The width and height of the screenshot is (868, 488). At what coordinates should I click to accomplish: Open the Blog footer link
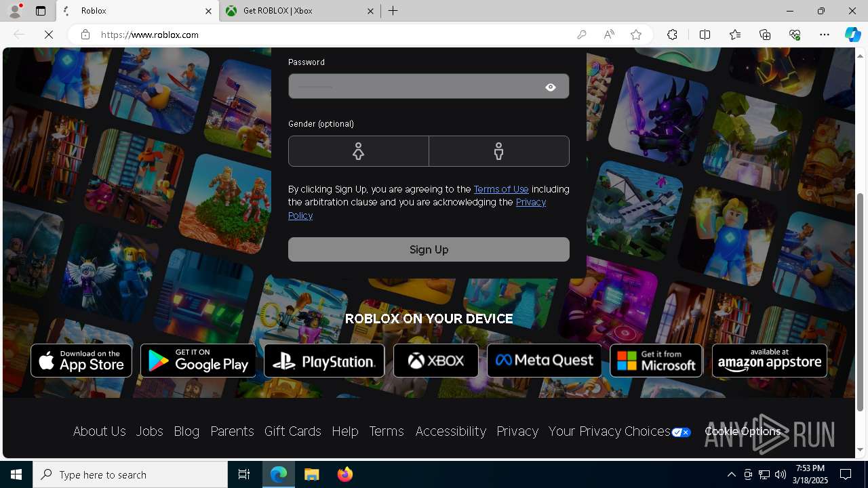click(186, 431)
